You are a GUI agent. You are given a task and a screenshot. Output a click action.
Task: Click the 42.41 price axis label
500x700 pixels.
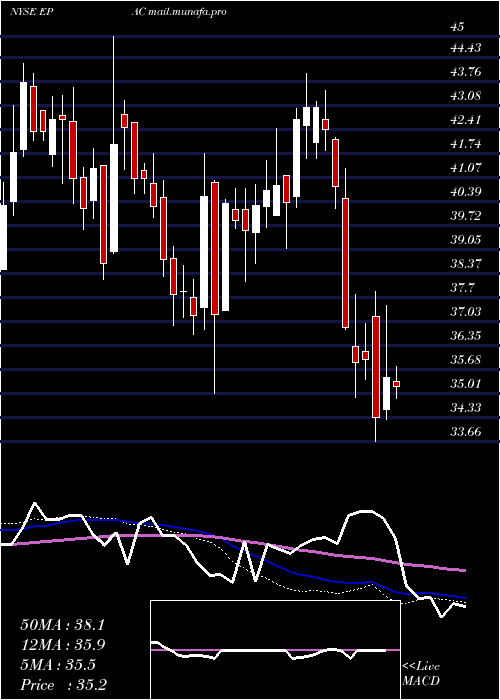[466, 120]
